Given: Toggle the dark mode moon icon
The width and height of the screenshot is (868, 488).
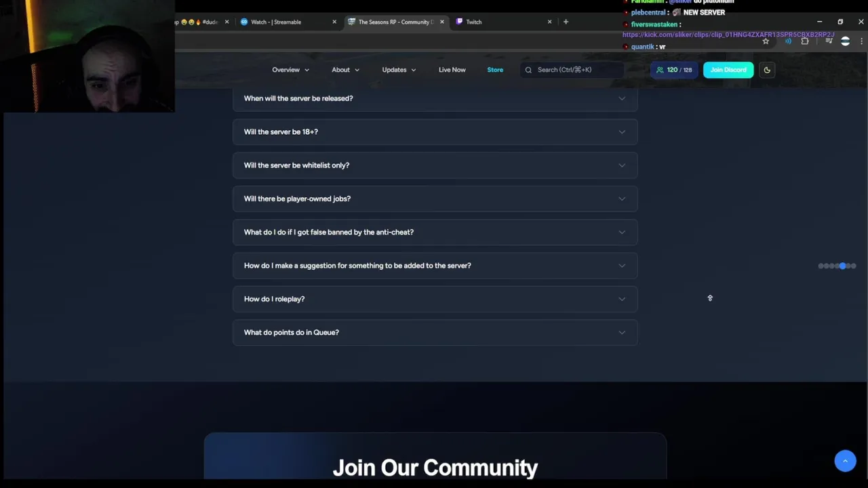Looking at the screenshot, I should coord(767,70).
